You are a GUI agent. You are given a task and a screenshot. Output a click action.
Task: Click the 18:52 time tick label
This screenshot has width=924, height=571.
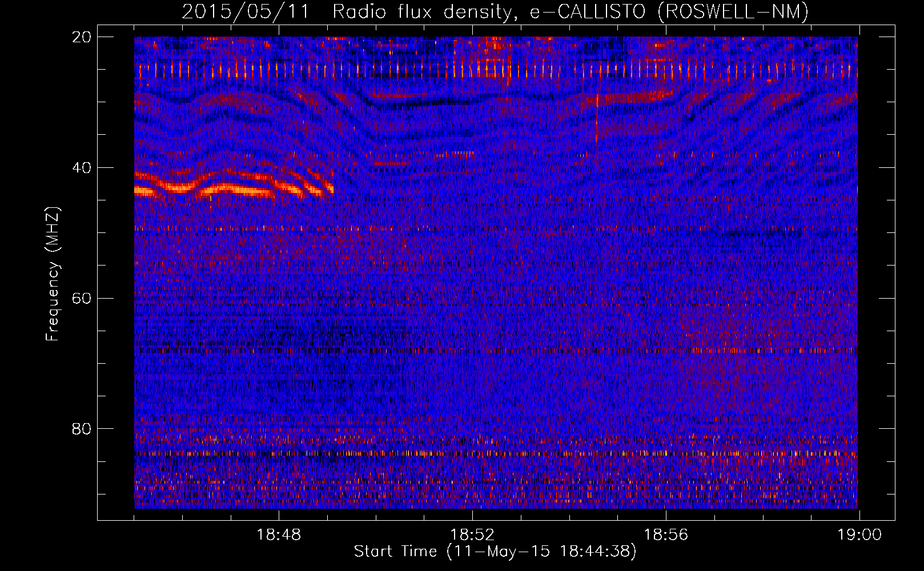coord(472,535)
